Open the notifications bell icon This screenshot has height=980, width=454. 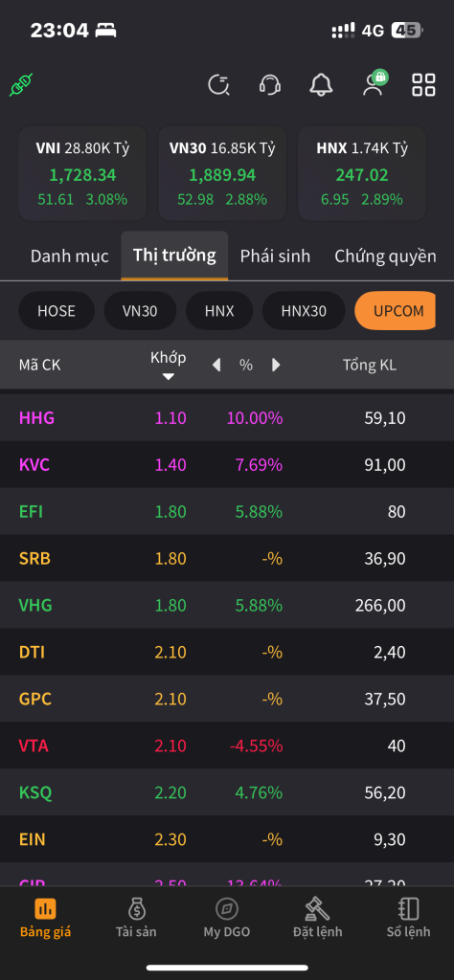coord(321,84)
